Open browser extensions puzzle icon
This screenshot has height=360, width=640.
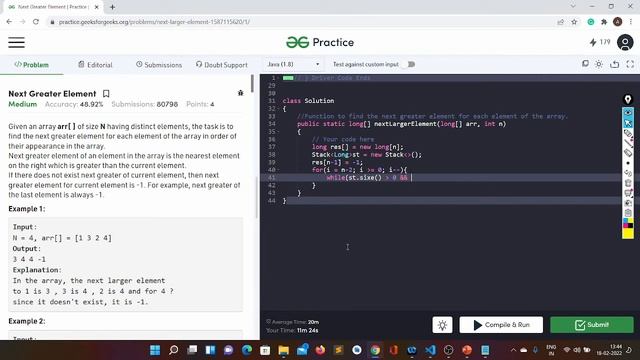[604, 22]
